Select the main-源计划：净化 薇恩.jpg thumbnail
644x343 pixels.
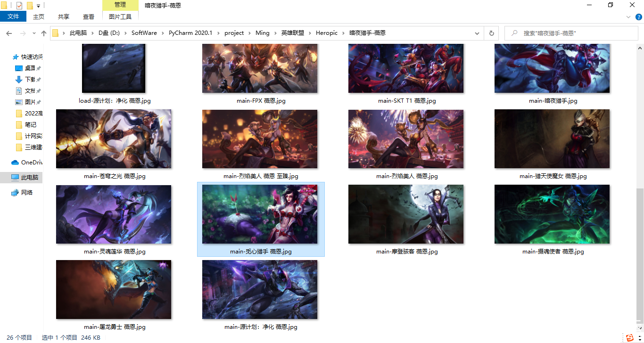point(260,290)
